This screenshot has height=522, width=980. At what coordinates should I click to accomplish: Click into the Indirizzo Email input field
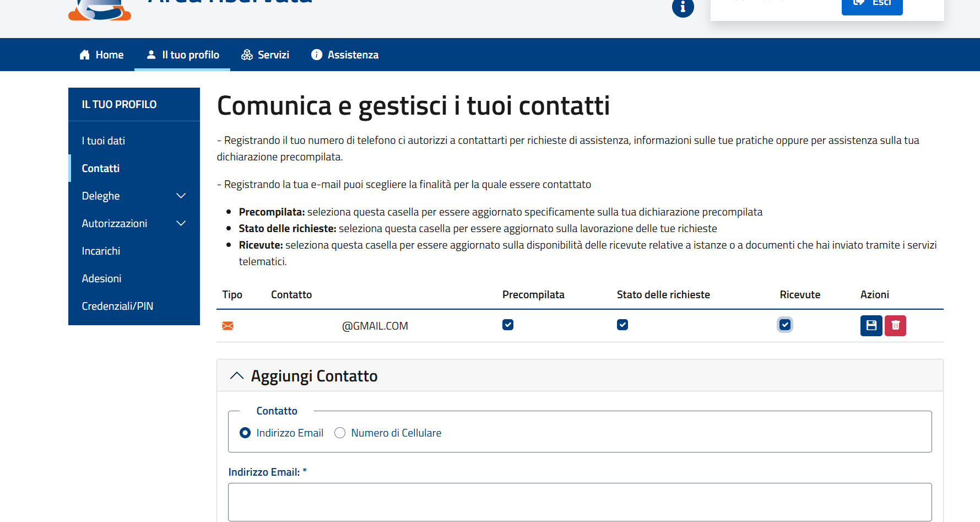(580, 502)
